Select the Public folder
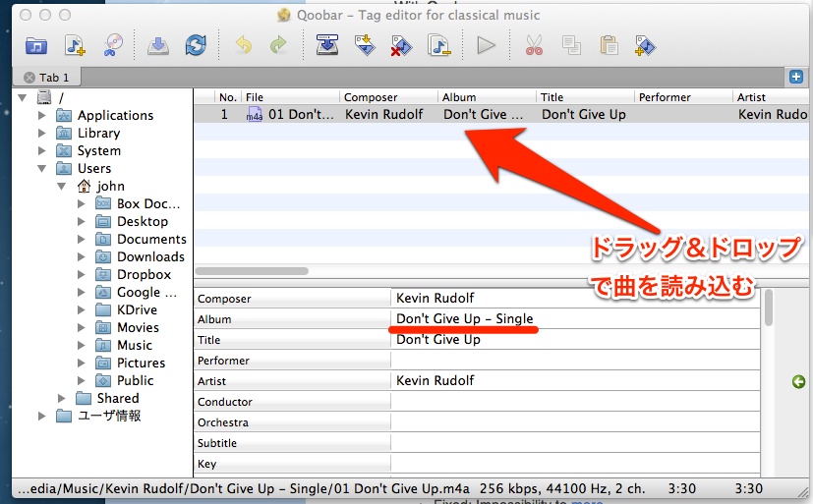This screenshot has height=504, width=813. coord(135,380)
